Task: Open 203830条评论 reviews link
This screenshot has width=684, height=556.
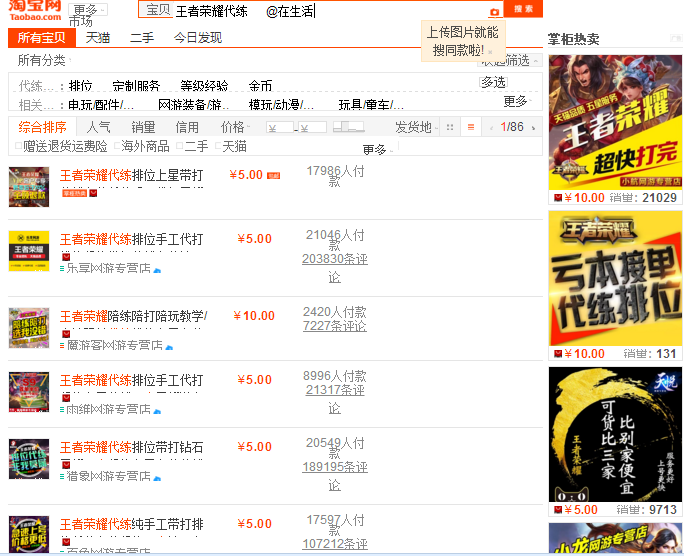Action: point(335,268)
